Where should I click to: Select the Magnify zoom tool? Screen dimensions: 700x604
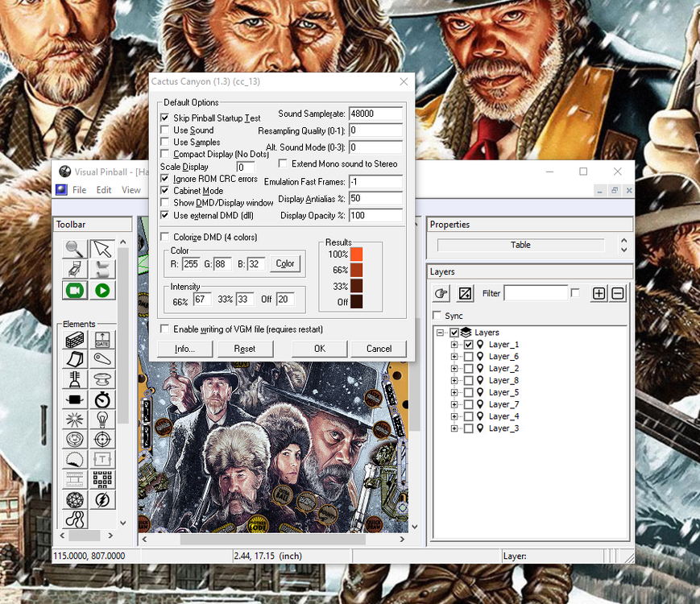[x=75, y=249]
